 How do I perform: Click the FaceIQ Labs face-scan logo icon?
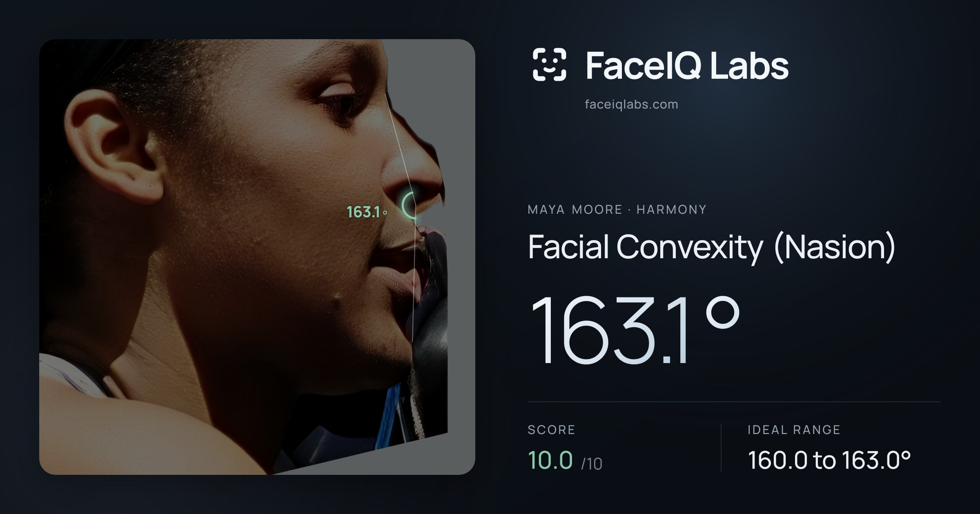549,64
